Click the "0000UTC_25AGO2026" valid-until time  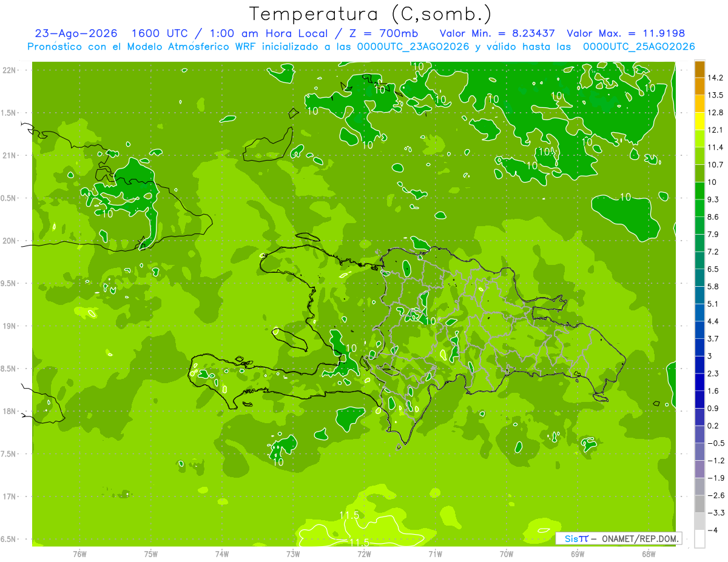[x=639, y=47]
